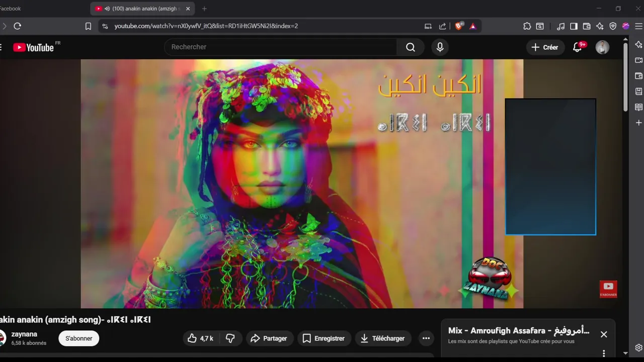Open the browser hamburger menu

click(x=638, y=26)
